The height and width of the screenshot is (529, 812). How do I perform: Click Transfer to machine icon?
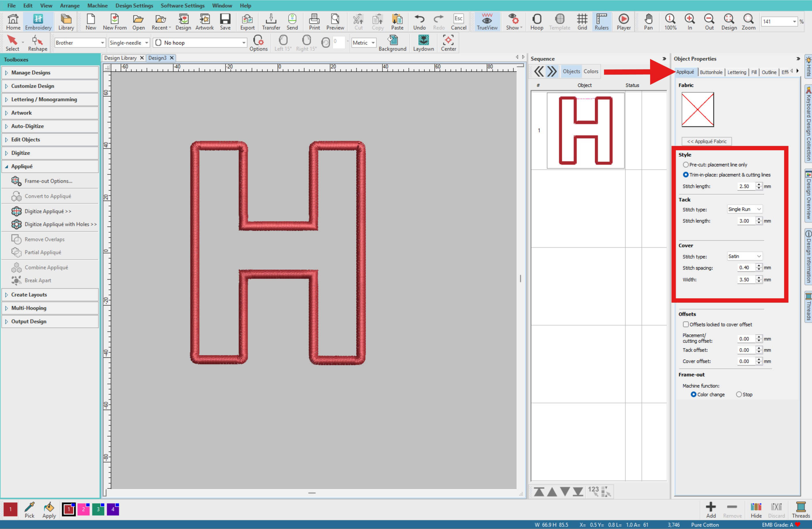(271, 22)
